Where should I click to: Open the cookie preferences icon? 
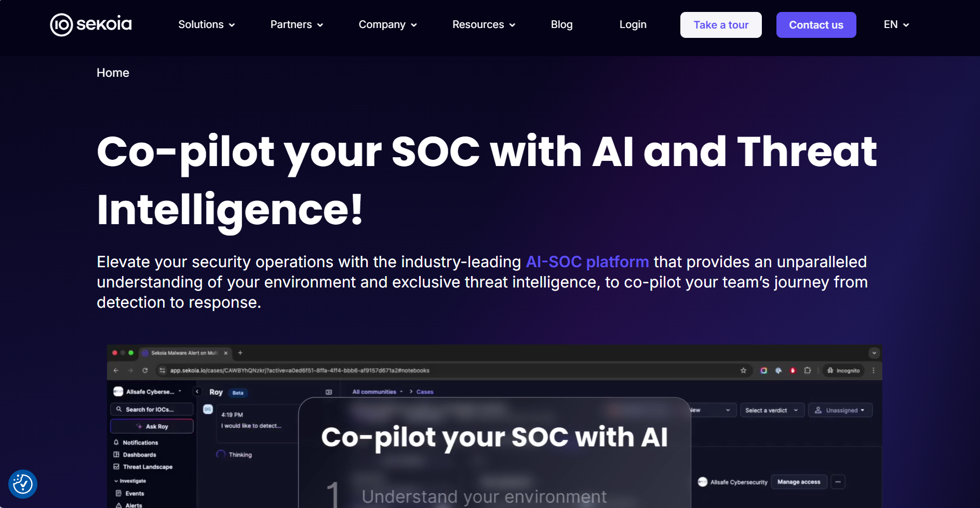click(23, 484)
